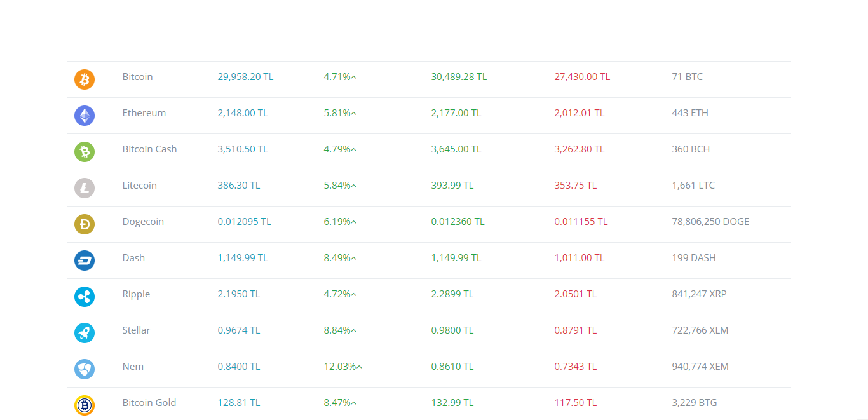Click Ethereum low 2,012.01 TL

tap(580, 113)
